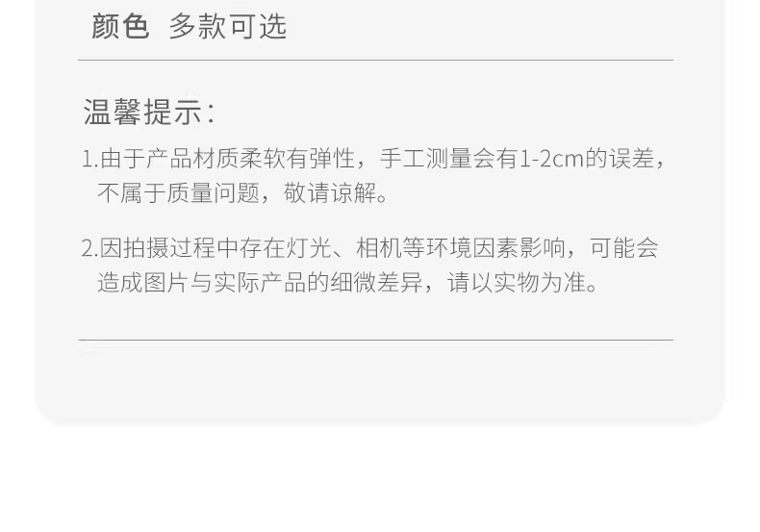
Task: Click the empty gray card area below bottom divider
Action: [x=380, y=382]
